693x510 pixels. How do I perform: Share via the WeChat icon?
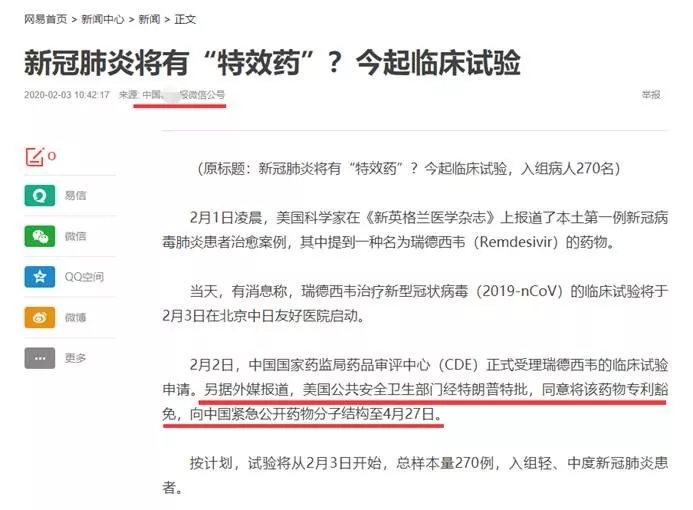pos(40,236)
